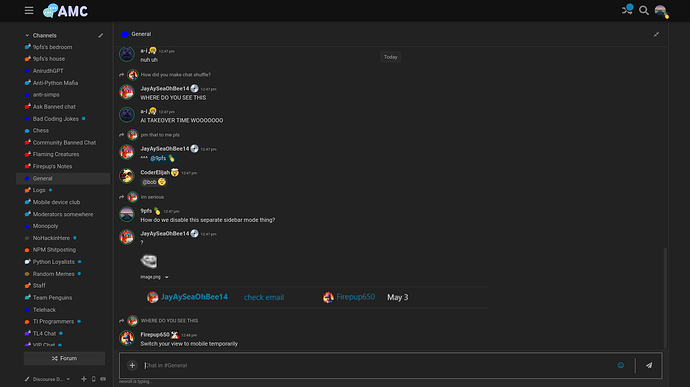Open the Monopoly channel
Image resolution: width=690 pixels, height=387 pixels.
pos(63,226)
